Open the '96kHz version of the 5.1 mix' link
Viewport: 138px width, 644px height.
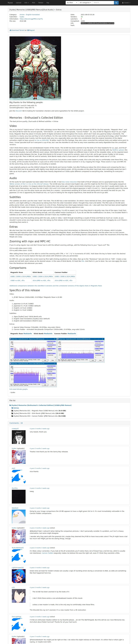[29, 184]
